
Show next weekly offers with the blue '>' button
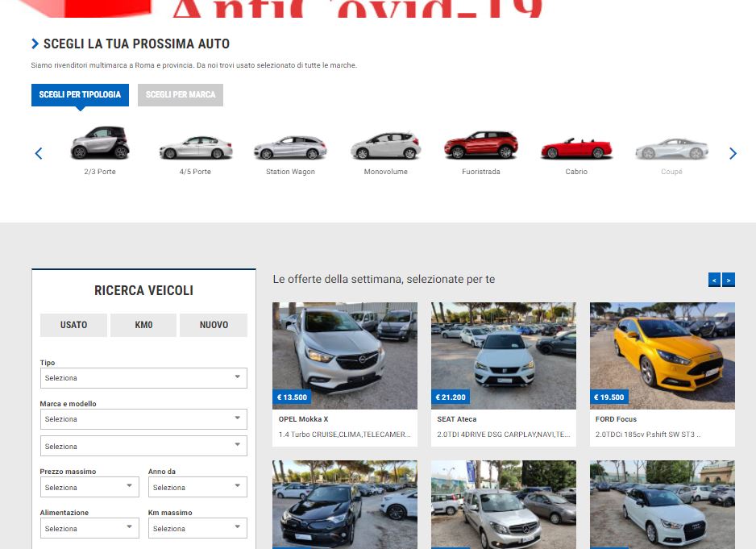click(x=729, y=280)
